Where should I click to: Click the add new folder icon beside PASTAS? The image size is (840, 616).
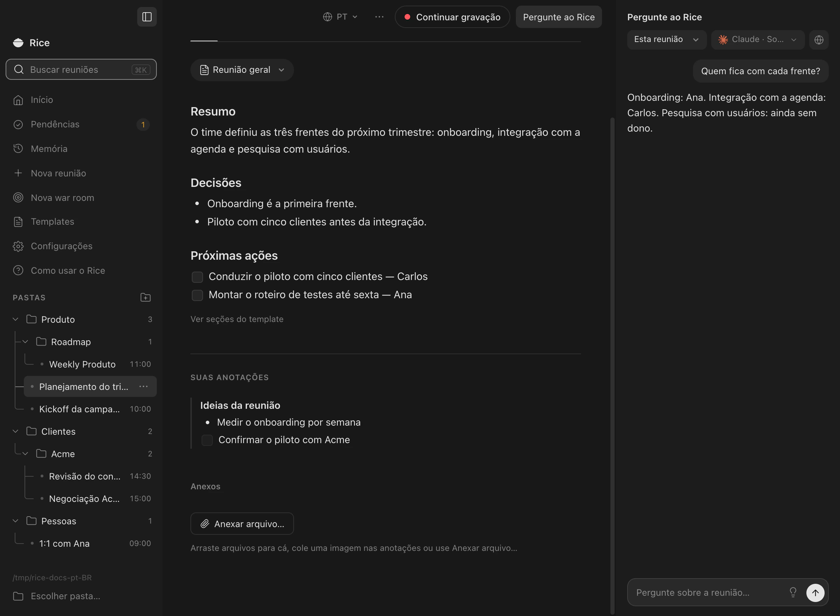tap(145, 297)
